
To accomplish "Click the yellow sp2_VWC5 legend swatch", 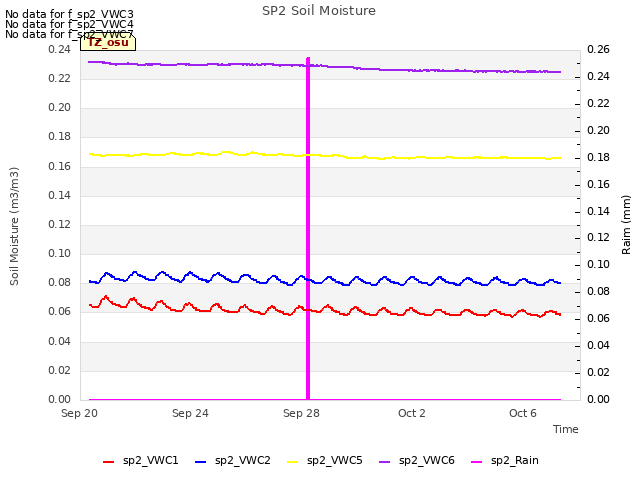I will click(x=292, y=462).
